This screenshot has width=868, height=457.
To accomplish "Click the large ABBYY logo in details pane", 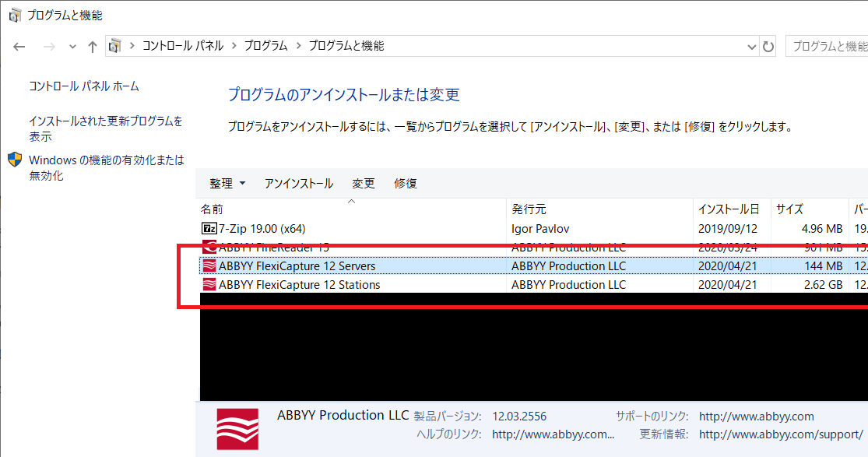I will [x=237, y=429].
